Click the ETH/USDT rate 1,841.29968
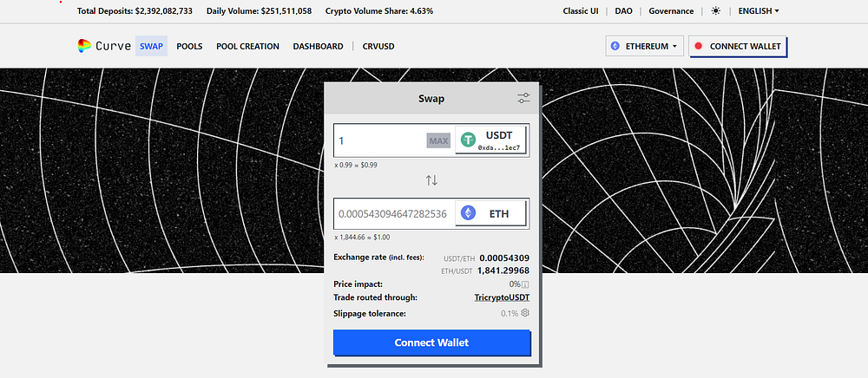This screenshot has height=378, width=868. click(x=503, y=270)
